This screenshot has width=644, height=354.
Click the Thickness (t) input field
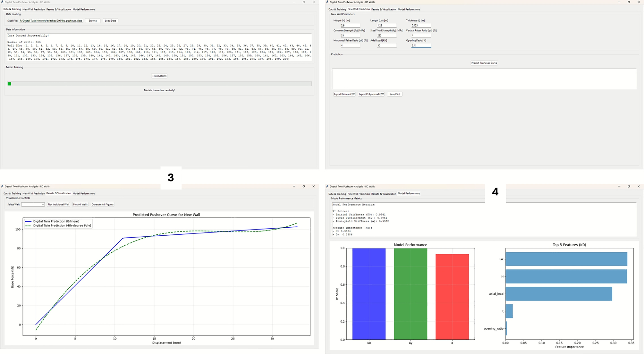(x=421, y=25)
